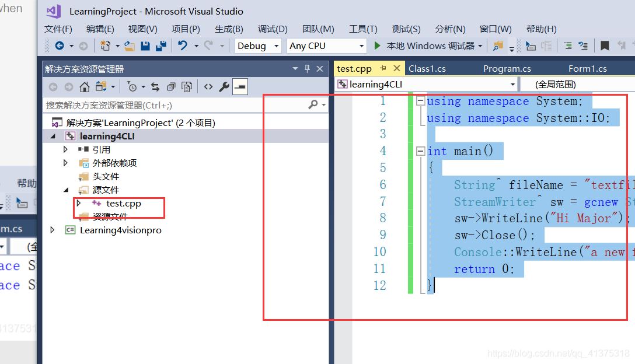Click the Solution Explorer search field
The height and width of the screenshot is (364, 635).
[x=175, y=105]
